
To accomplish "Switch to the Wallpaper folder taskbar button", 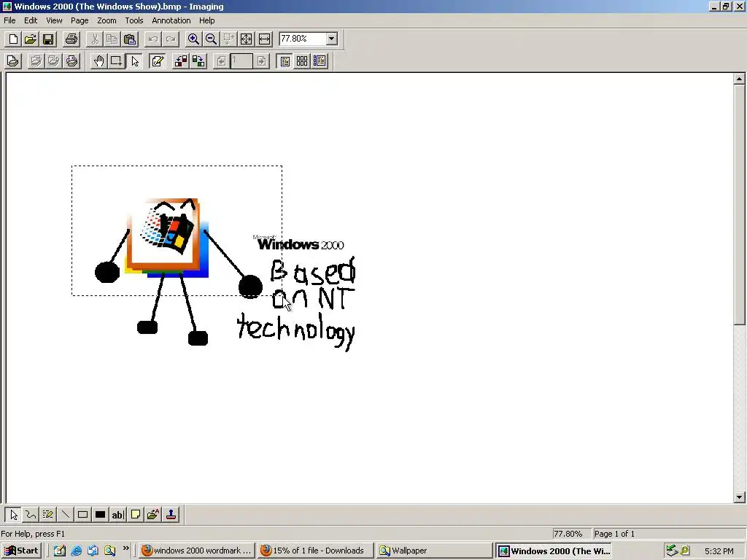I will click(x=434, y=551).
